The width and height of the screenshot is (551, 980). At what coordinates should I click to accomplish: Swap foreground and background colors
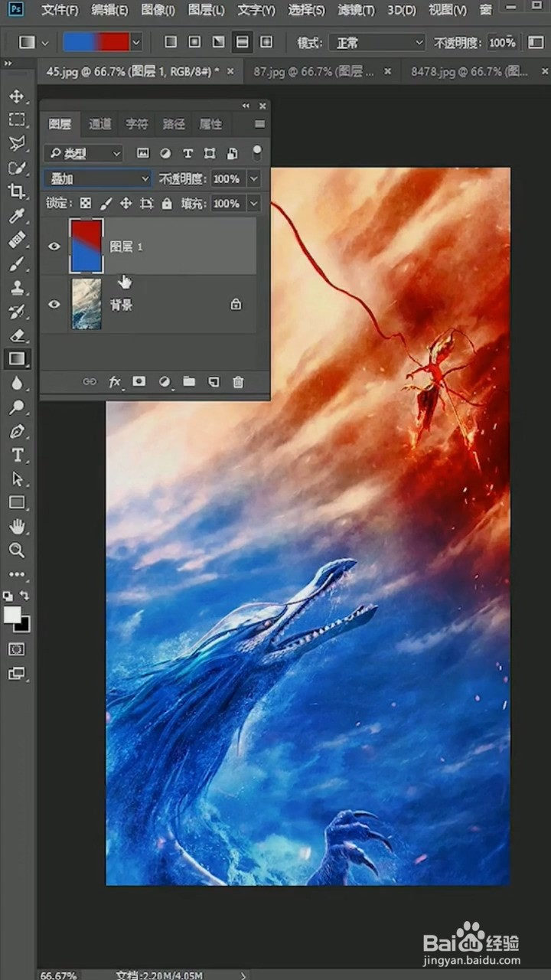click(25, 596)
